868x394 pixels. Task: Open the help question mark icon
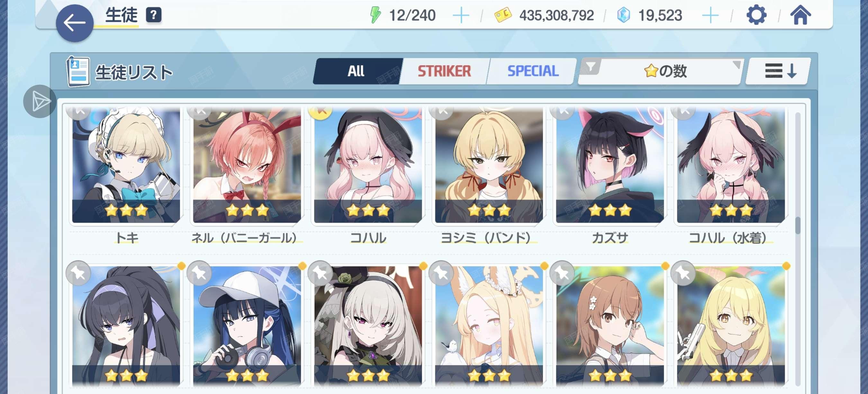[x=153, y=15]
